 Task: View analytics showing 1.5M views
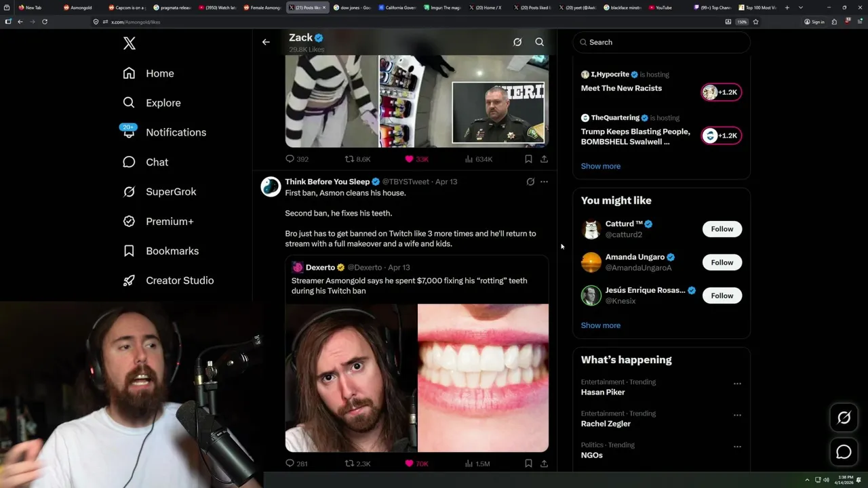click(x=477, y=464)
